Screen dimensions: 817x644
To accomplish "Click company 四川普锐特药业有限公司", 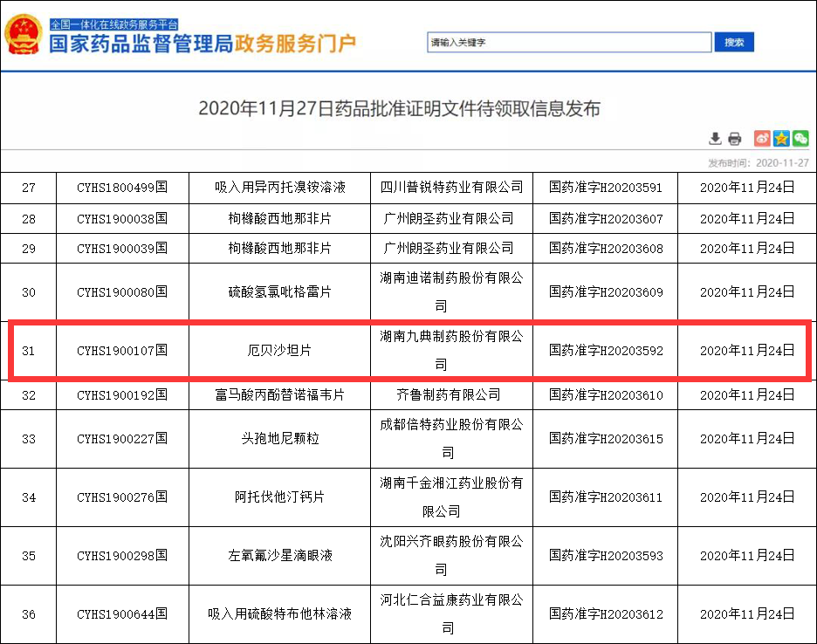I will pyautogui.click(x=451, y=188).
